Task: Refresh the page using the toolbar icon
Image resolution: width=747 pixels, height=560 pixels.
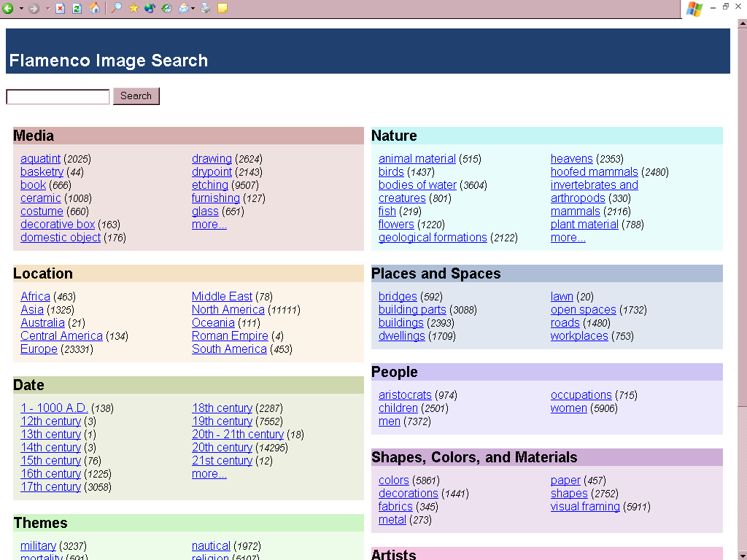Action: [x=77, y=9]
